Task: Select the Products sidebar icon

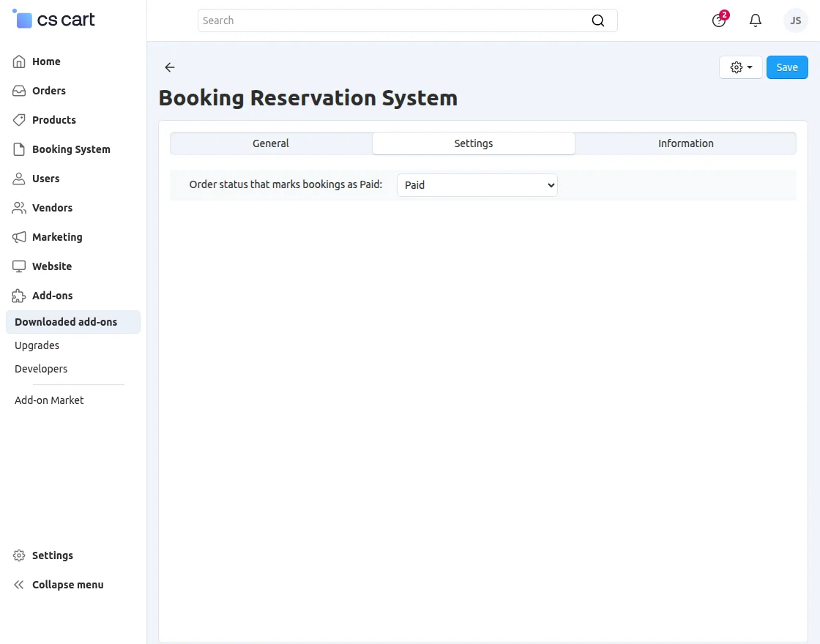Action: tap(18, 120)
